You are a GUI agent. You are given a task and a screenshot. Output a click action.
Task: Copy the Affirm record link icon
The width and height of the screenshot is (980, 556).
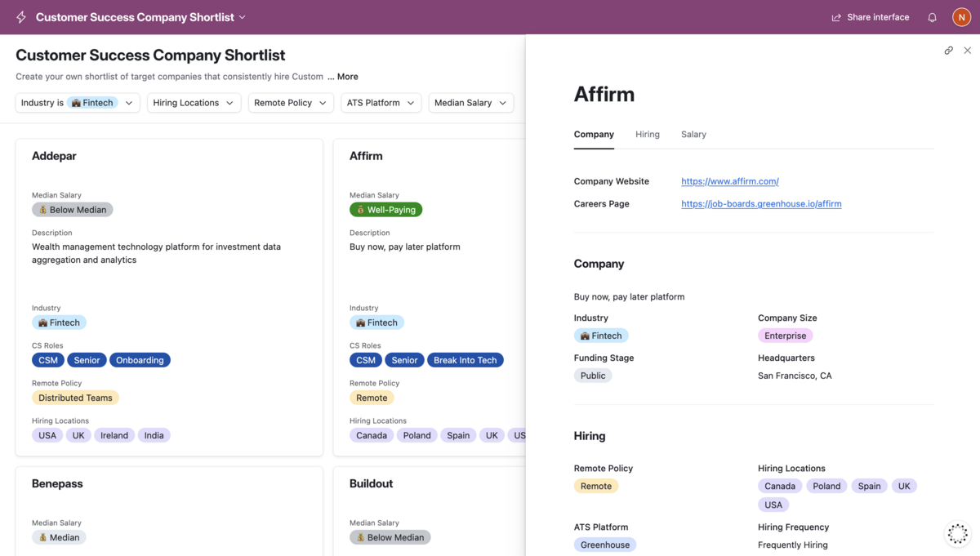pos(948,50)
